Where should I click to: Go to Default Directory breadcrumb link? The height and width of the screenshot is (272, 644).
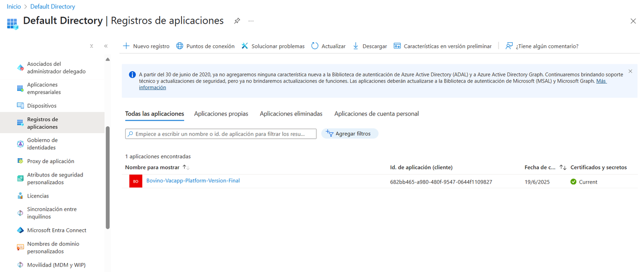coord(52,7)
